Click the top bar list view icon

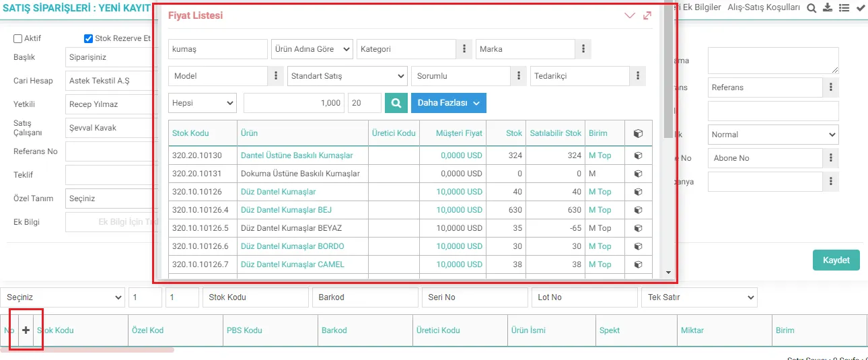(x=844, y=7)
